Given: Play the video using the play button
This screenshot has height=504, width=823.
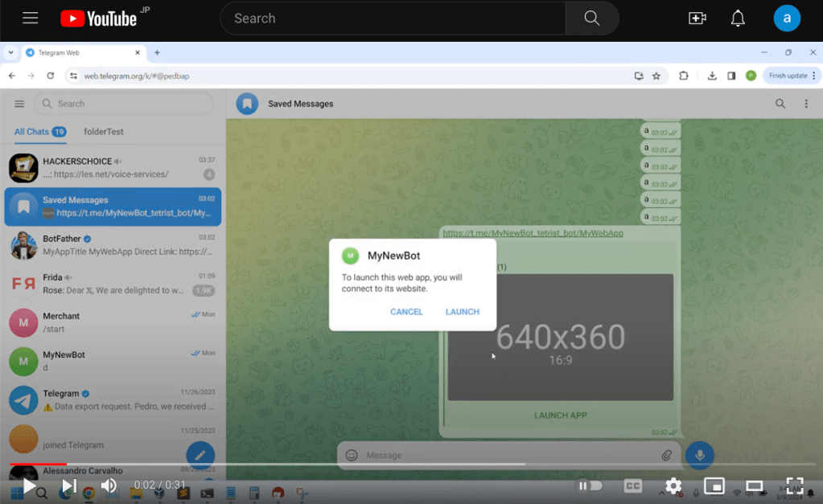Looking at the screenshot, I should click(29, 486).
